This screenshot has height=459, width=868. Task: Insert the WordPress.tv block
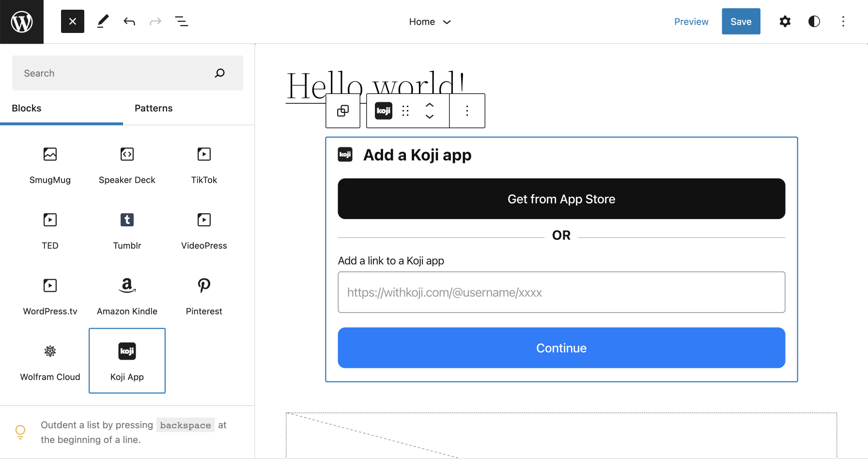(x=50, y=296)
